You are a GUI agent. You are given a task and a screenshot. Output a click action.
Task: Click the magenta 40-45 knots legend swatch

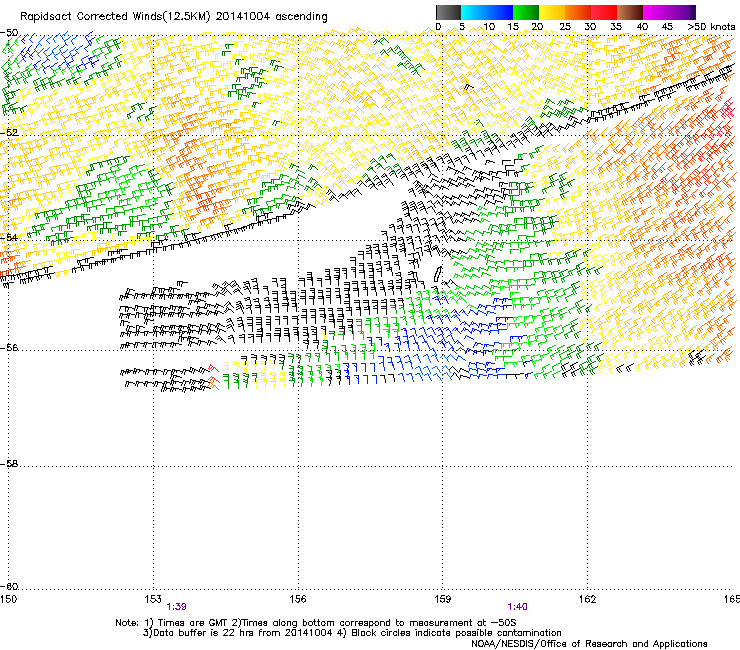tap(656, 12)
